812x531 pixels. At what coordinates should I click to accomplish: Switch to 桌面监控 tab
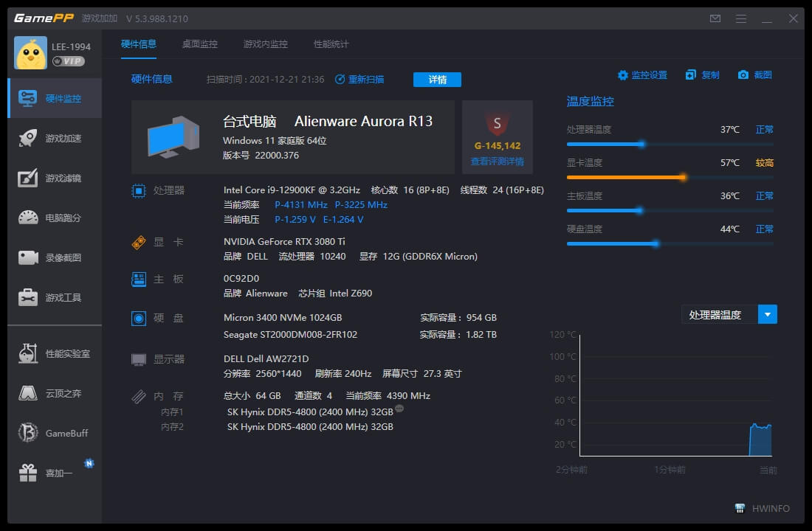pos(200,44)
